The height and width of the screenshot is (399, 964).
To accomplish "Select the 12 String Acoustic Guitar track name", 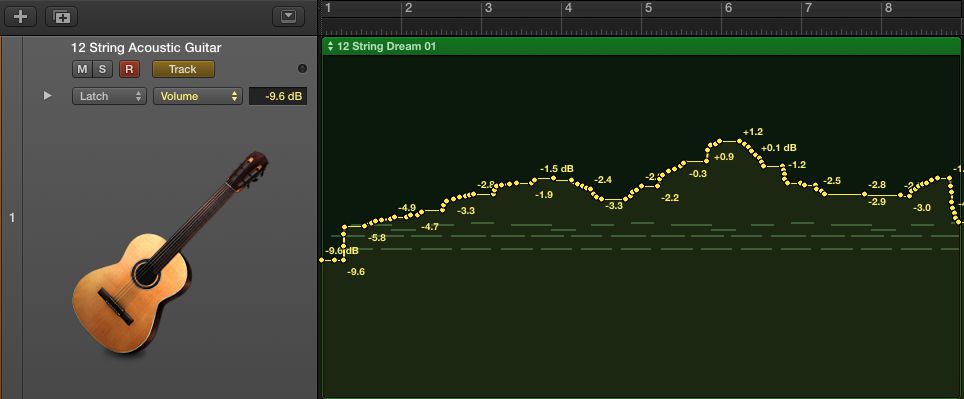I will tap(146, 48).
